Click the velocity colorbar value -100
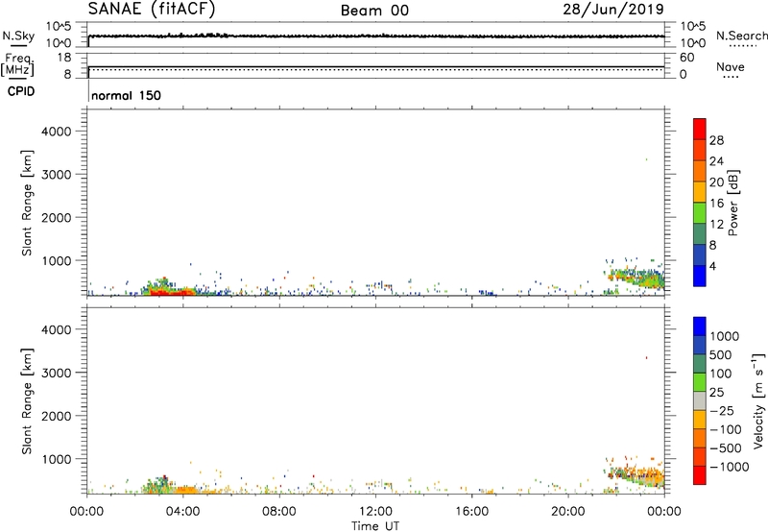The image size is (768, 532). click(726, 429)
